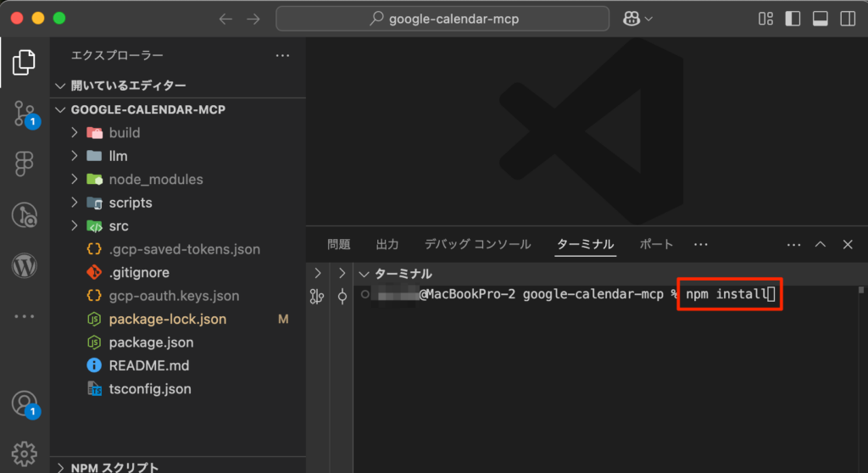868x473 pixels.
Task: Click the customize layout icon in title bar
Action: [x=766, y=19]
